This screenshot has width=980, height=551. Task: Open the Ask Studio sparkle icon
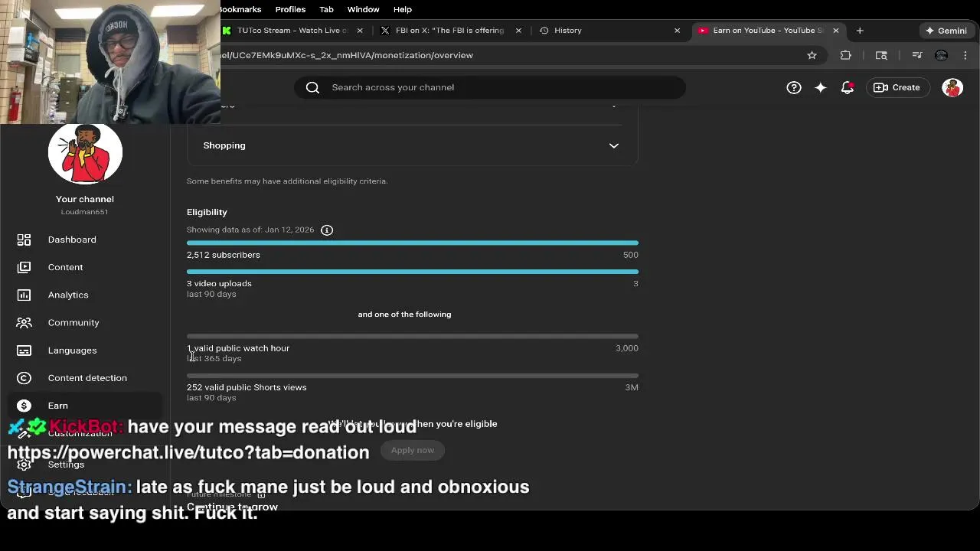[820, 87]
